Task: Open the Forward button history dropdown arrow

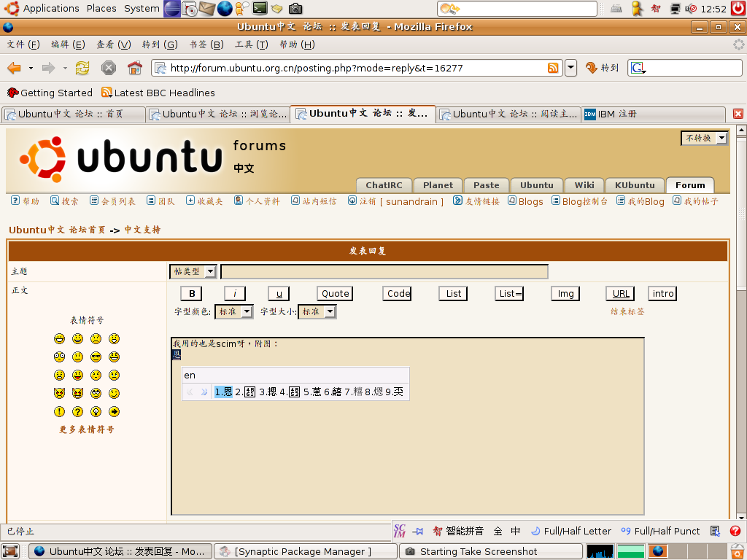Action: pyautogui.click(x=65, y=68)
